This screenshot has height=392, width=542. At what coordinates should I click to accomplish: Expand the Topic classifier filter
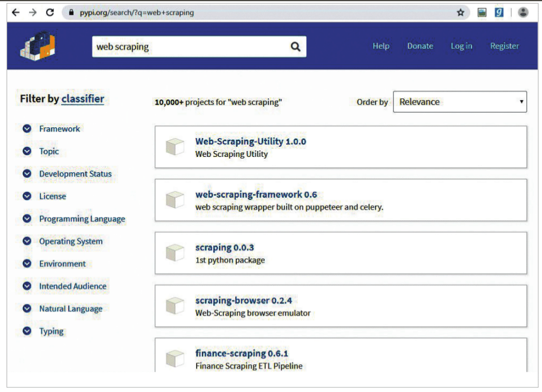point(27,151)
